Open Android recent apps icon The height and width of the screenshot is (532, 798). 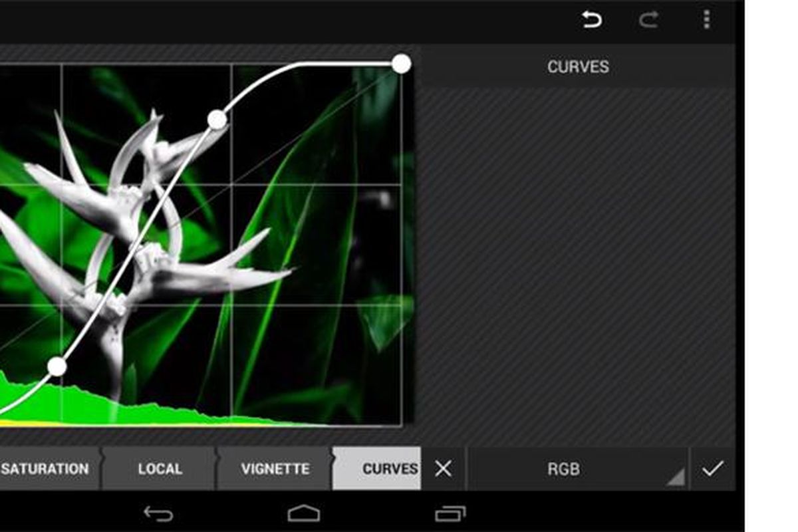pyautogui.click(x=450, y=513)
